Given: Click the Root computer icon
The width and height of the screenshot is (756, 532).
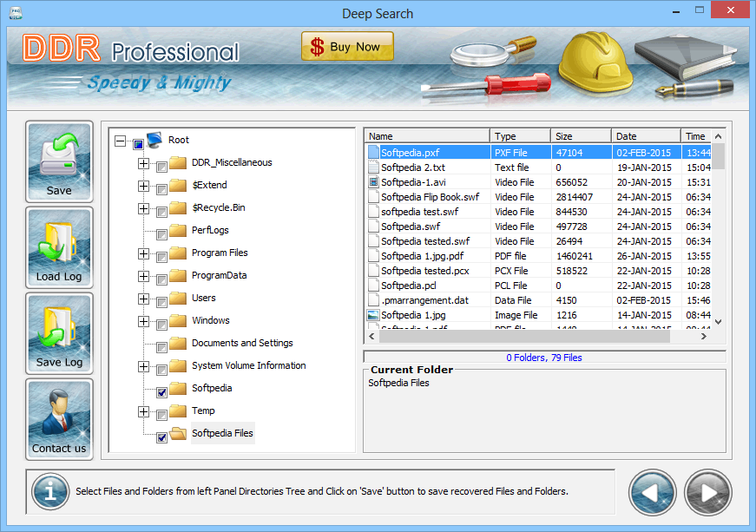Looking at the screenshot, I should pos(154,141).
